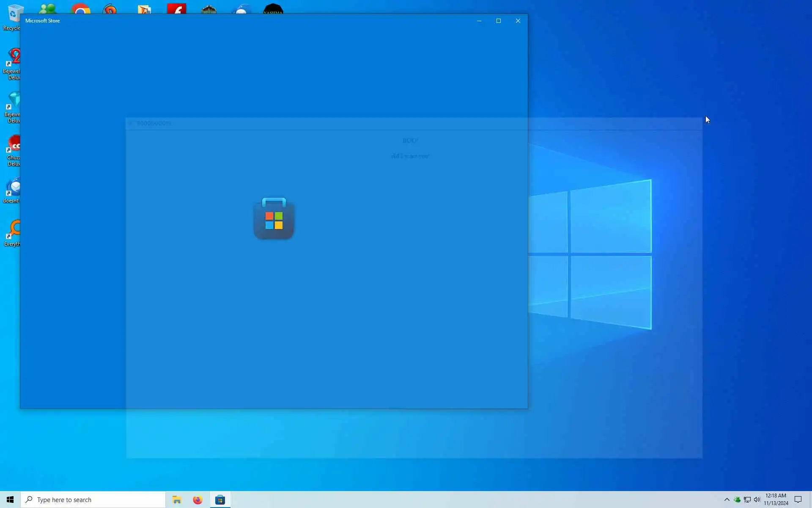
Task: Click the volume speaker tray icon
Action: point(757,500)
